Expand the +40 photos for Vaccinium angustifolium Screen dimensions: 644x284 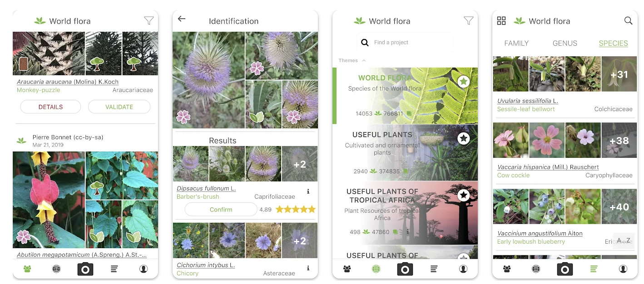(619, 206)
